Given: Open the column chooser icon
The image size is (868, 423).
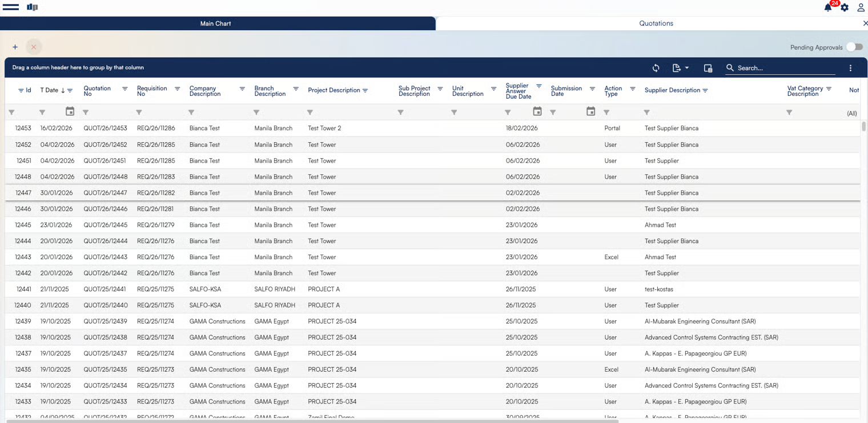Looking at the screenshot, I should click(x=708, y=68).
